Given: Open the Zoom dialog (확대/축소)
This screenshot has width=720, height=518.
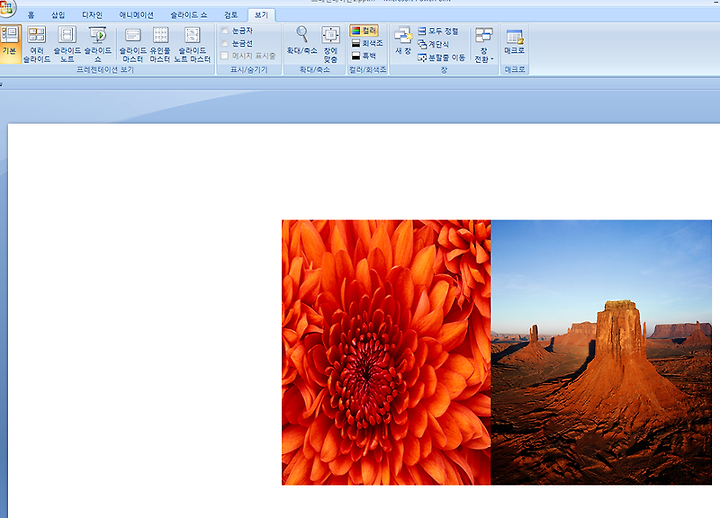Looking at the screenshot, I should [302, 40].
